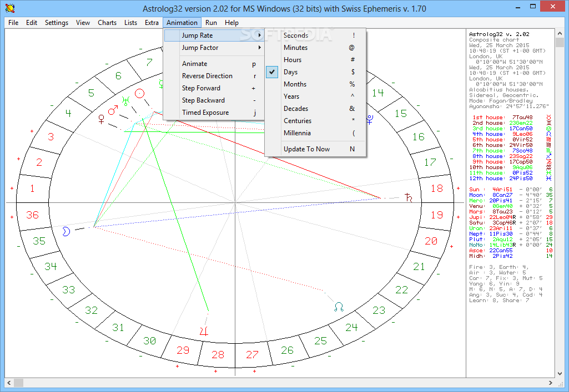
Task: Select Step Backward menu entry
Action: click(214, 100)
